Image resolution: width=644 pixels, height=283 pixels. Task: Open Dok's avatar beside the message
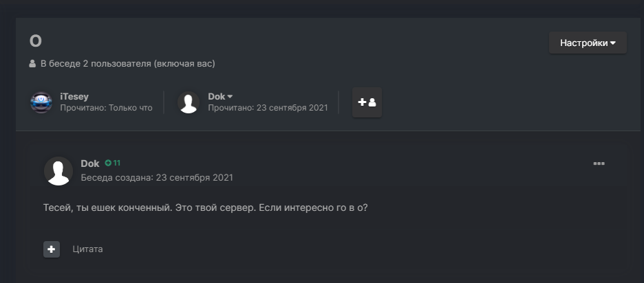pyautogui.click(x=58, y=171)
